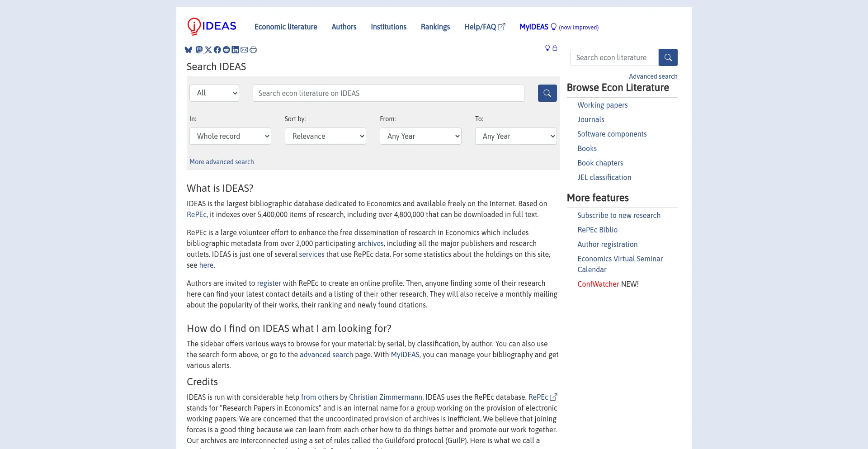Image resolution: width=868 pixels, height=449 pixels.
Task: Click the 'More features' heading
Action: point(598,198)
